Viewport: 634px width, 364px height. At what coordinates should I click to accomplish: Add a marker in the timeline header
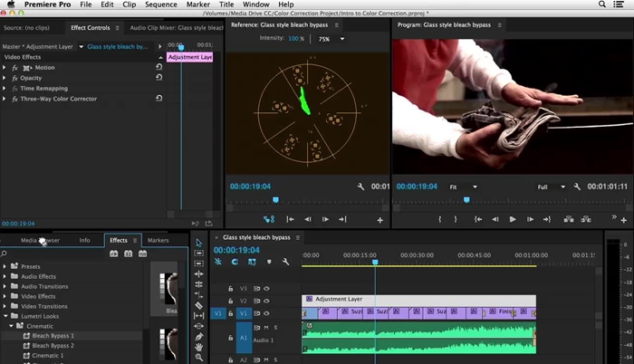[269, 262]
